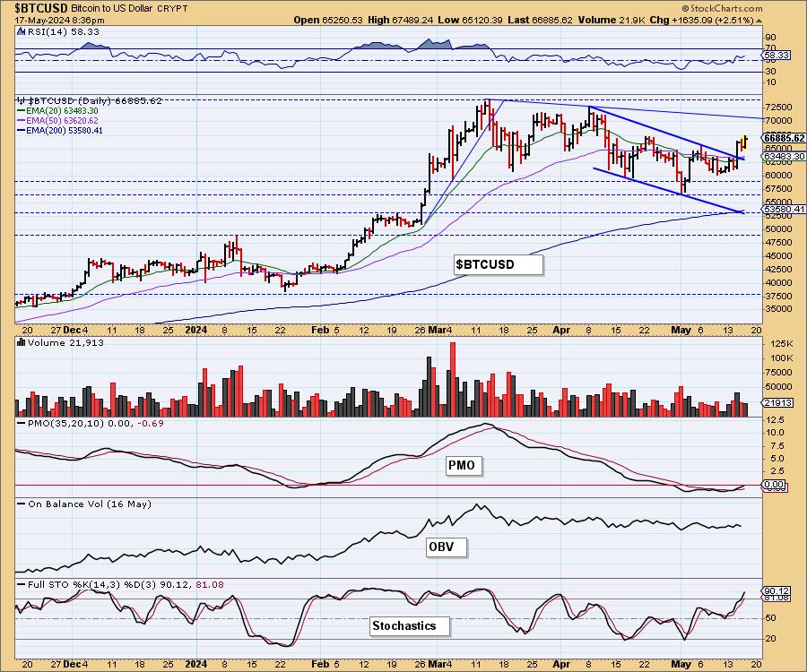Click the 'Apr' label on bottom date axis

point(561,664)
